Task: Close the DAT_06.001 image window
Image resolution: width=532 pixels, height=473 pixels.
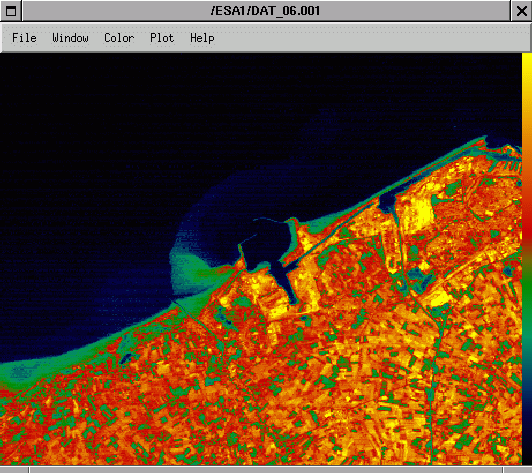Action: tap(521, 11)
